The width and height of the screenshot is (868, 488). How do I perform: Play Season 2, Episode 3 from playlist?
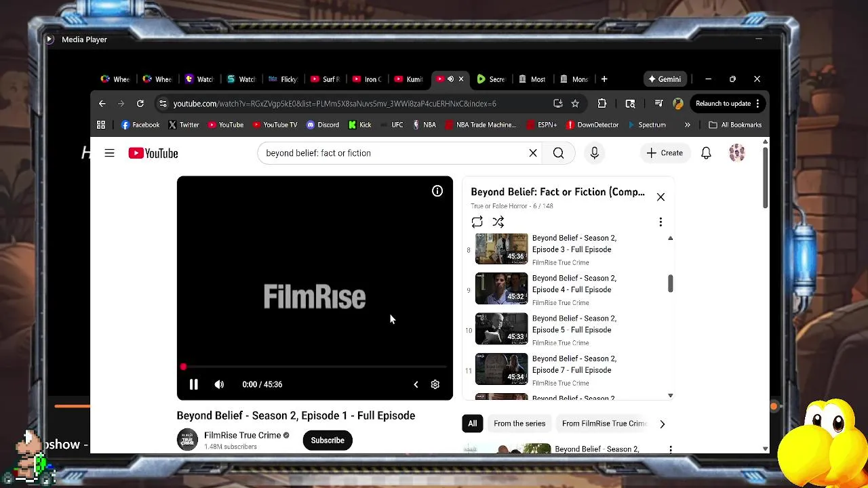(x=565, y=249)
